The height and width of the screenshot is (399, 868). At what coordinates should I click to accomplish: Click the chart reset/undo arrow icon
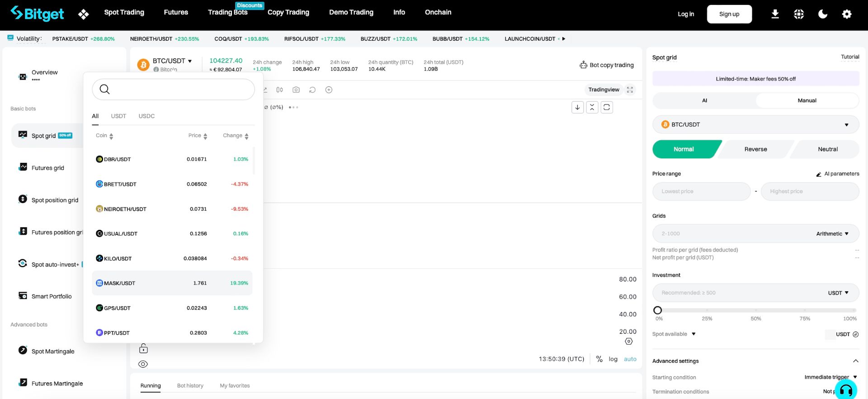(312, 90)
